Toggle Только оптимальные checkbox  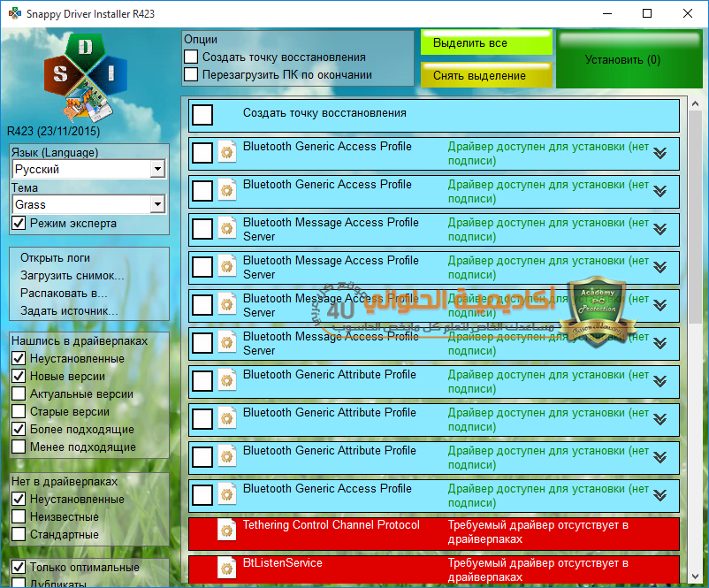(19, 567)
